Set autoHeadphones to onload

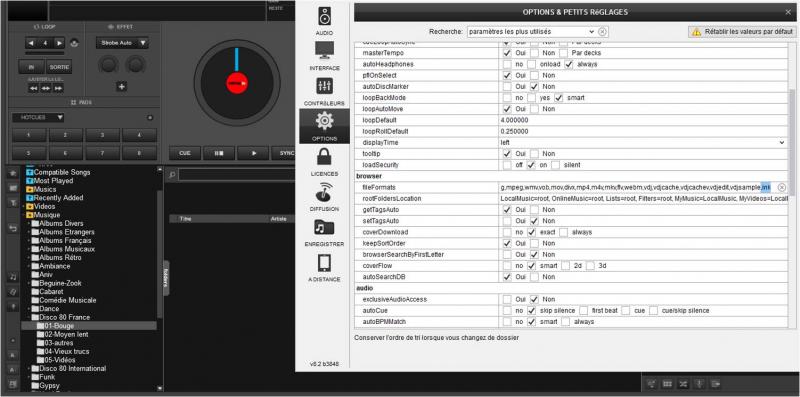coord(532,64)
